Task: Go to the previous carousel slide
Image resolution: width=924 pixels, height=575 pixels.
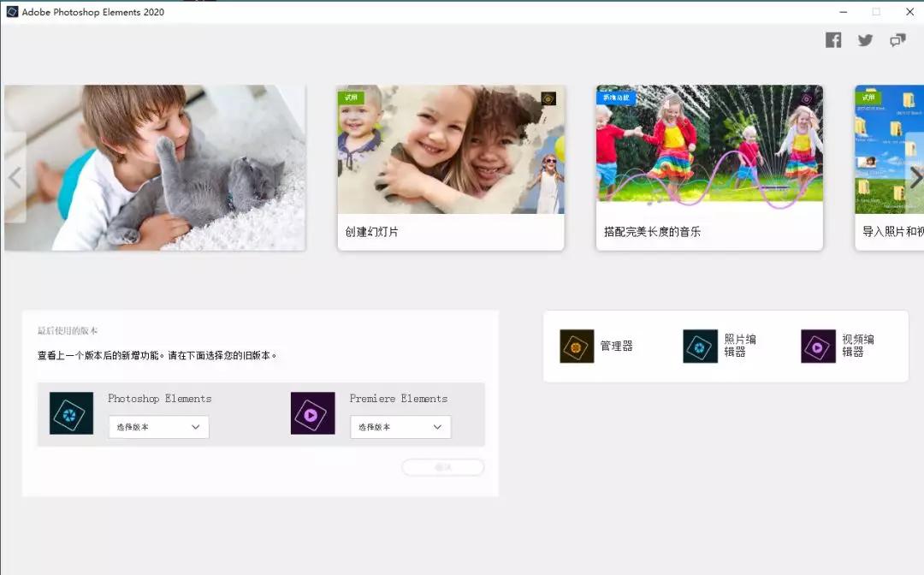Action: click(x=15, y=177)
